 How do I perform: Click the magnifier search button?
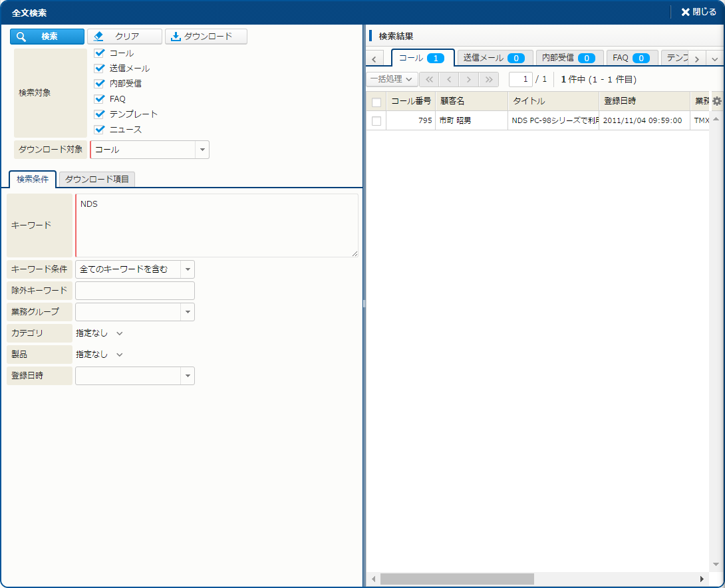(x=47, y=37)
